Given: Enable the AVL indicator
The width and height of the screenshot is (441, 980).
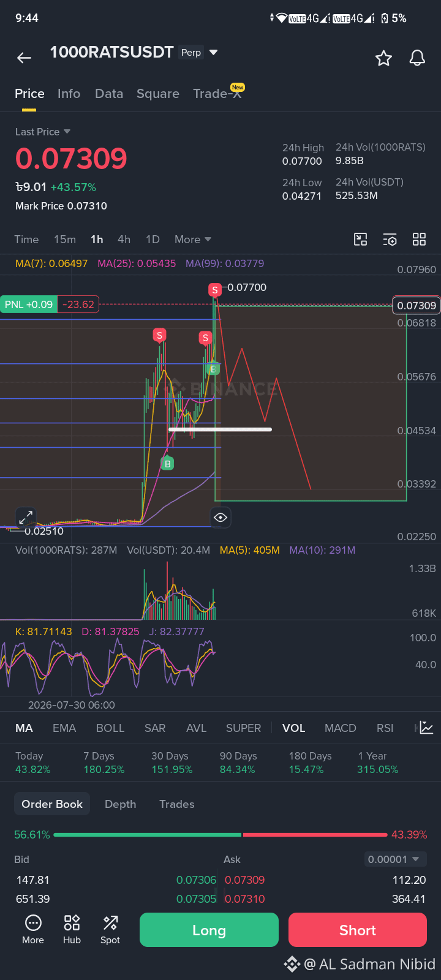Looking at the screenshot, I should [x=196, y=728].
